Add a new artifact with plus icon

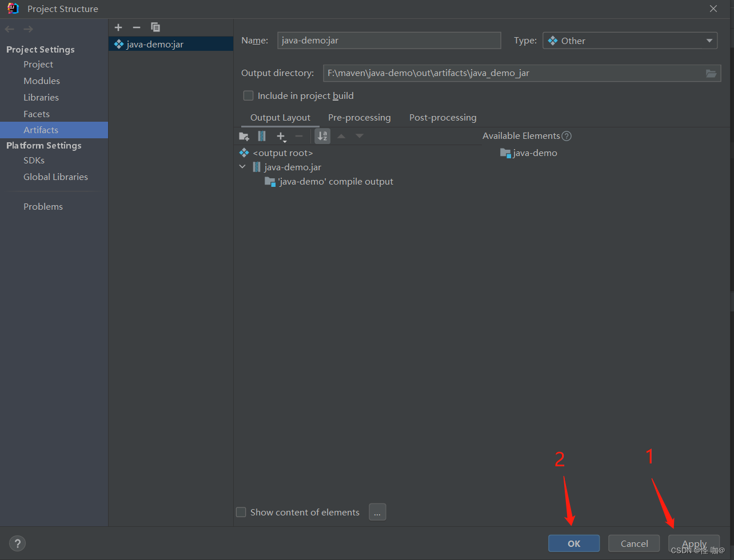[x=118, y=27]
